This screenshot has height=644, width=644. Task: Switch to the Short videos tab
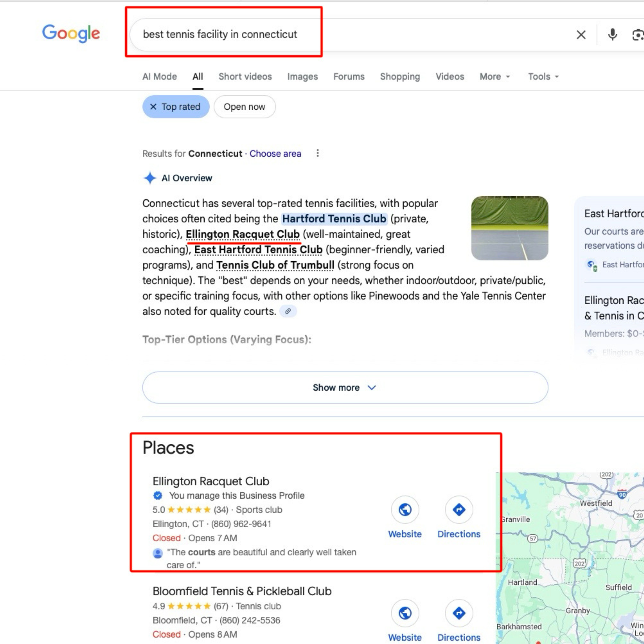tap(245, 76)
